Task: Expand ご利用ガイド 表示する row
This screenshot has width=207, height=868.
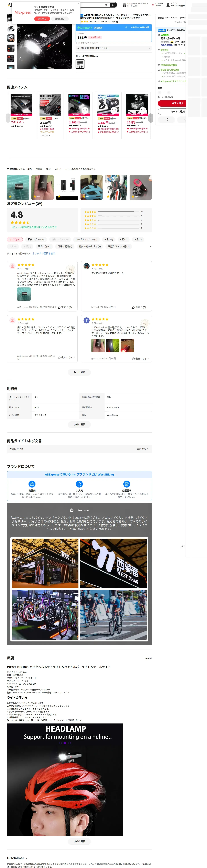Action: [x=79, y=449]
